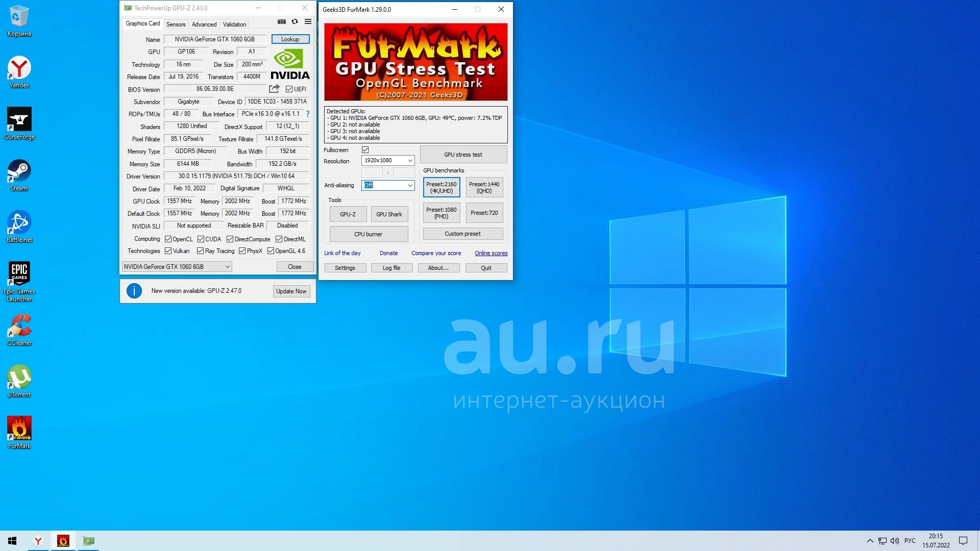980x551 pixels.
Task: Open the Steam desktop icon
Action: pyautogui.click(x=19, y=175)
